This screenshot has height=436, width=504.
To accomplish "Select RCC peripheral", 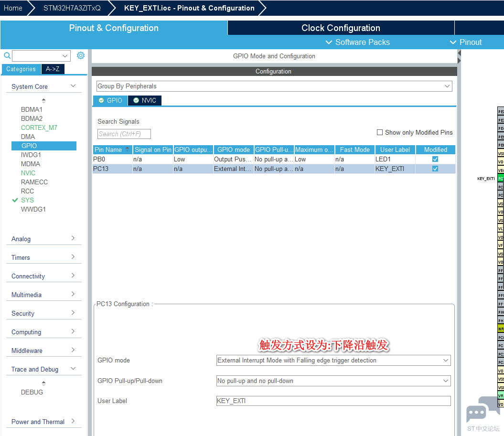I will (x=27, y=191).
